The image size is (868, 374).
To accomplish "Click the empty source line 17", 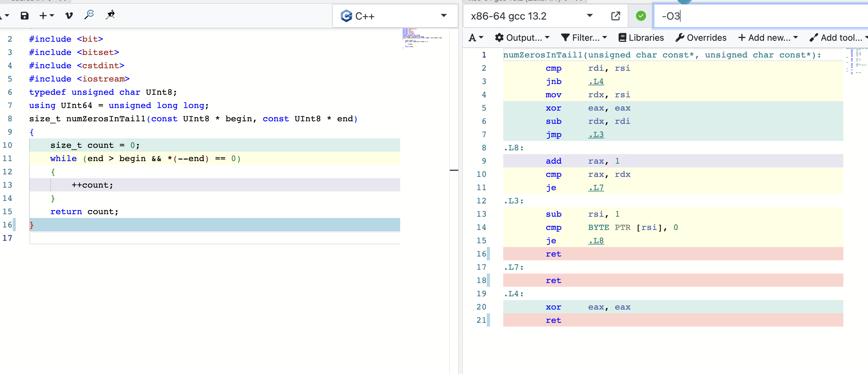I will pos(214,238).
